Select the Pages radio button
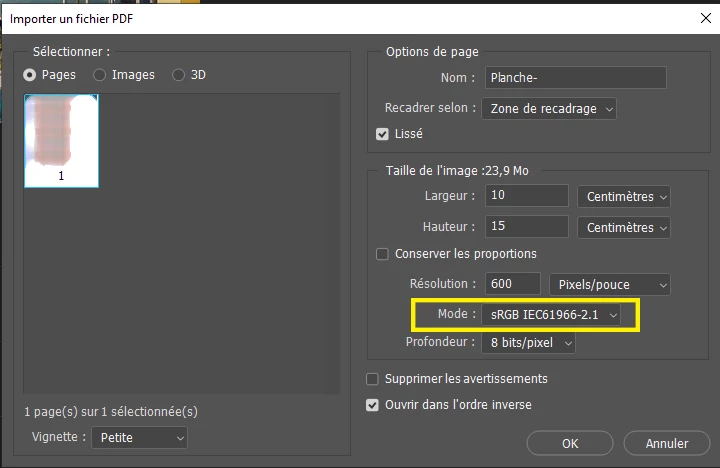The width and height of the screenshot is (720, 468). point(29,75)
